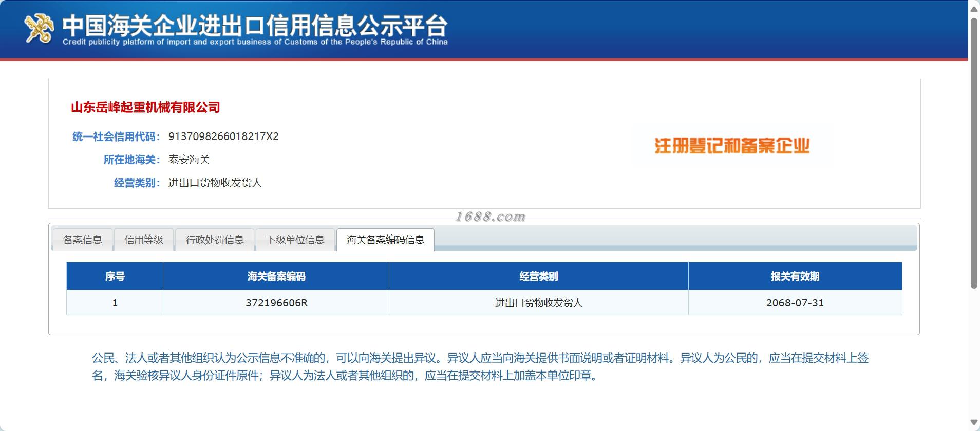Select credit code 9137098266018217X2
Viewport: 980px width, 431px height.
click(x=223, y=136)
